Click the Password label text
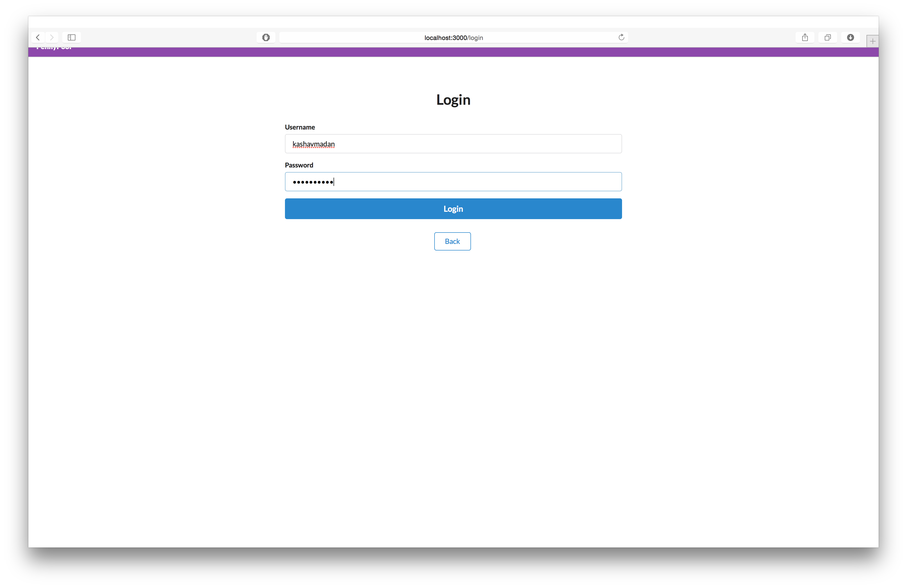The image size is (907, 588). click(x=299, y=165)
